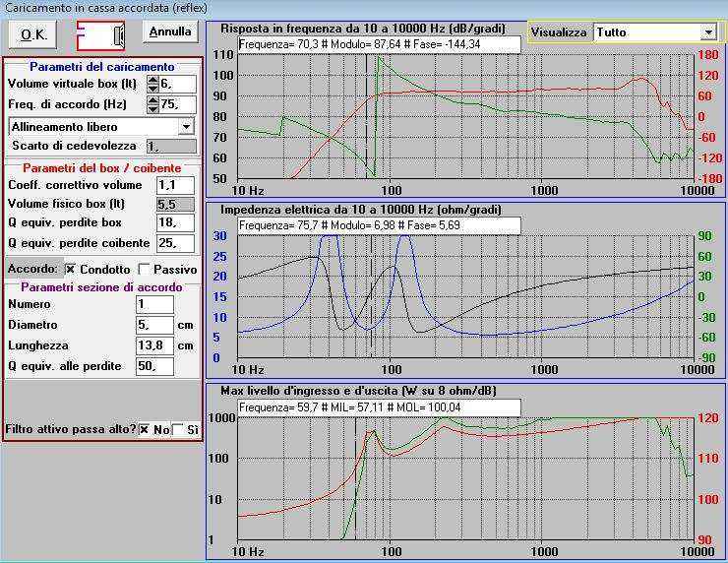Click inside the electrical impedance plot

[465, 296]
